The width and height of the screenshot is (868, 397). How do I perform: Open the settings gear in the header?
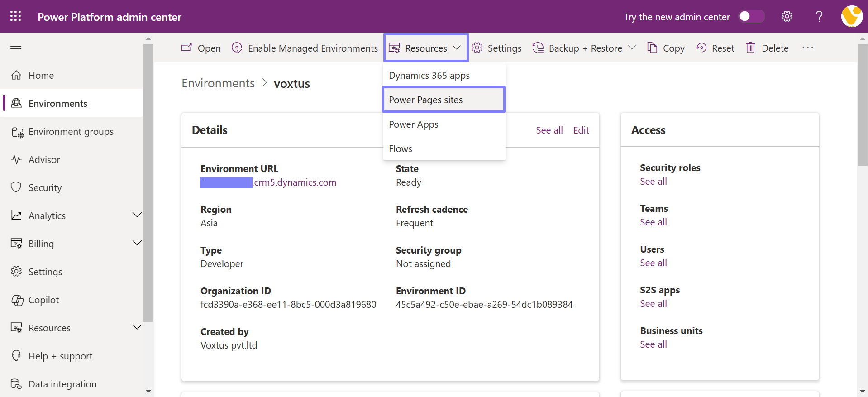[x=787, y=16]
